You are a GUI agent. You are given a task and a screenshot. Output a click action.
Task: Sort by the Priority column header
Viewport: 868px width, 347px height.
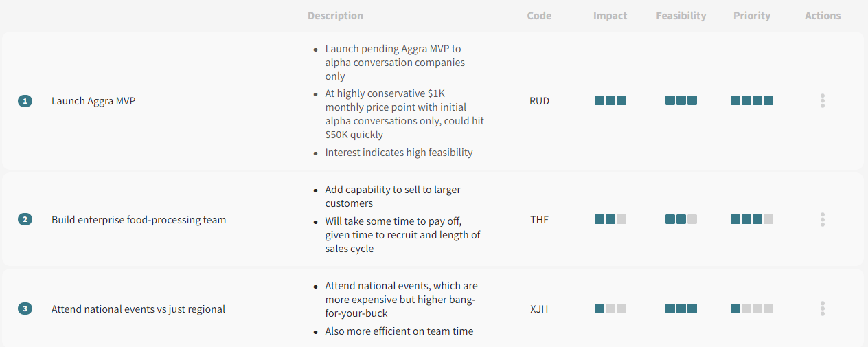(752, 16)
